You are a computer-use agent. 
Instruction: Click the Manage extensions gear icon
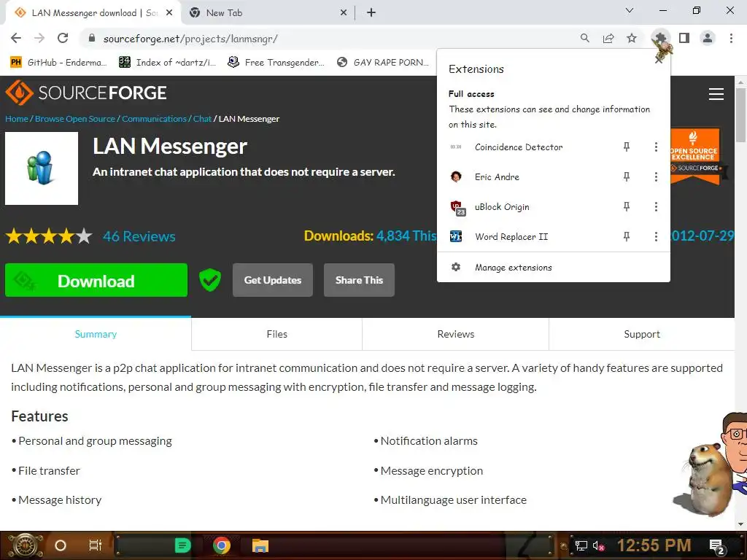pyautogui.click(x=456, y=267)
